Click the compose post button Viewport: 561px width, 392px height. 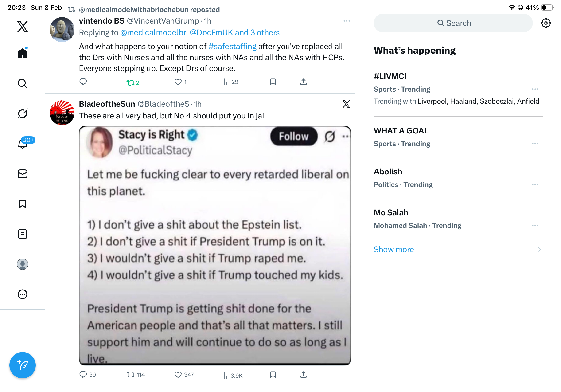23,365
